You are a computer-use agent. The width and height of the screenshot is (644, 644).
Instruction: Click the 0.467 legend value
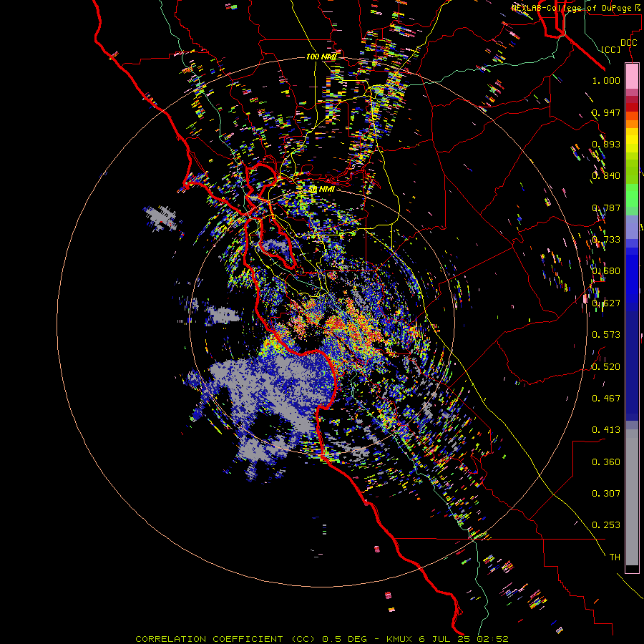(606, 399)
